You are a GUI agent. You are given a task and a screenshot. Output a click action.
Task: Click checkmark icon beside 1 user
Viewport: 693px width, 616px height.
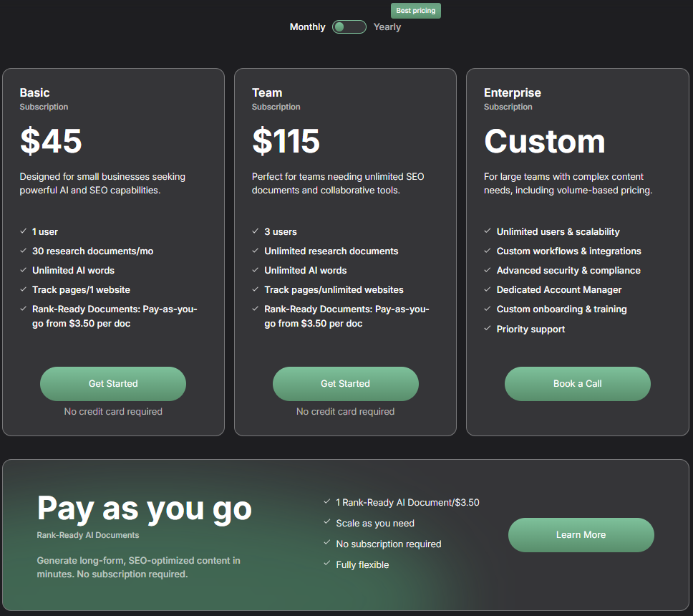tap(24, 231)
